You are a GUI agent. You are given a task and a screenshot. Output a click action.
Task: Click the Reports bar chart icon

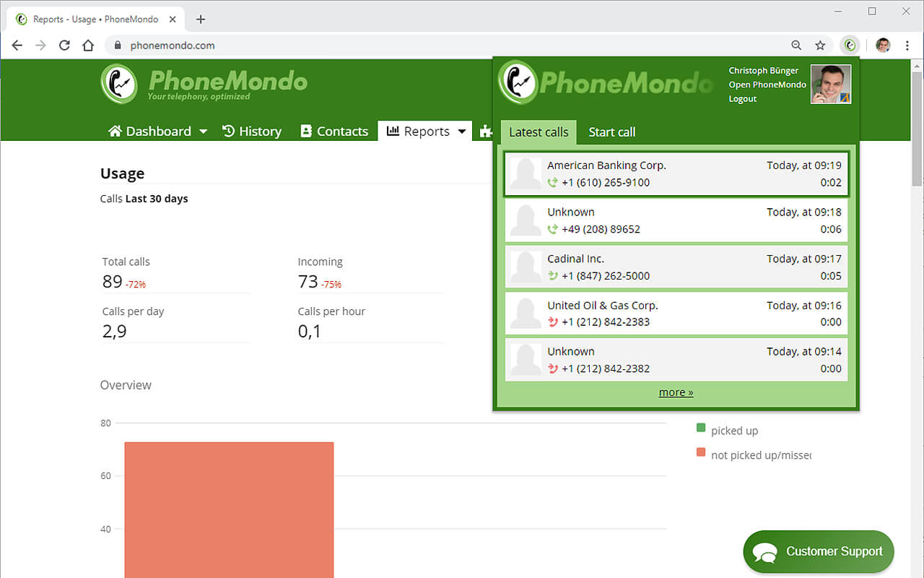coord(392,131)
